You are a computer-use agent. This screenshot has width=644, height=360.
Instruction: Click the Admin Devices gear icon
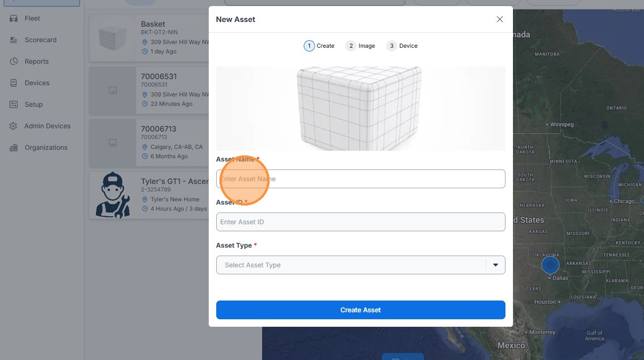point(14,126)
